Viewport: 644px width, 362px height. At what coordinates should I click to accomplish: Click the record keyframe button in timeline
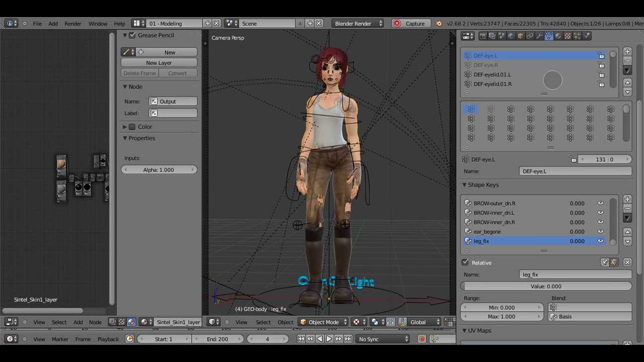tap(422, 339)
